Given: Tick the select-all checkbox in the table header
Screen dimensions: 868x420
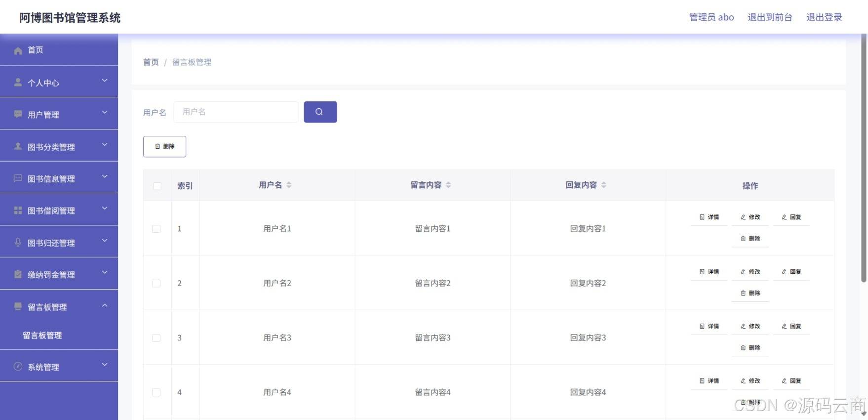Looking at the screenshot, I should (157, 186).
